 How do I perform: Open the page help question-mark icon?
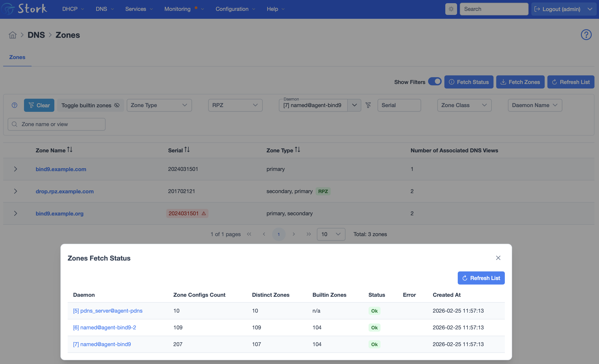tap(586, 35)
